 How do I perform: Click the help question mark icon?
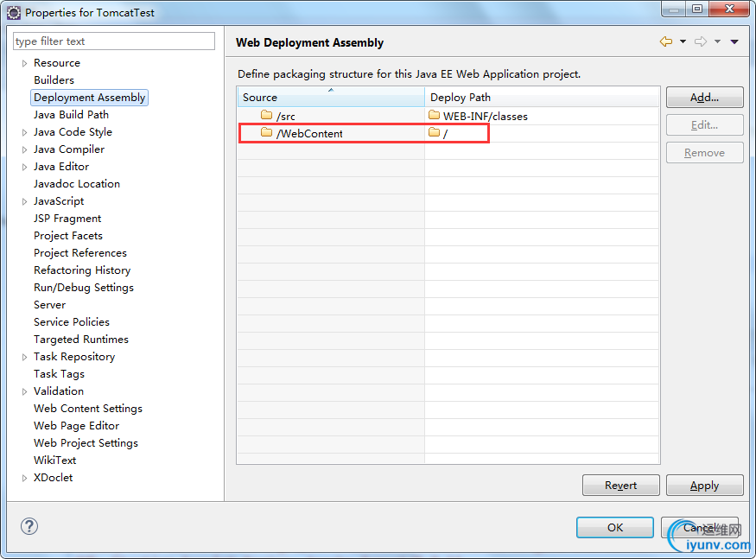29,526
